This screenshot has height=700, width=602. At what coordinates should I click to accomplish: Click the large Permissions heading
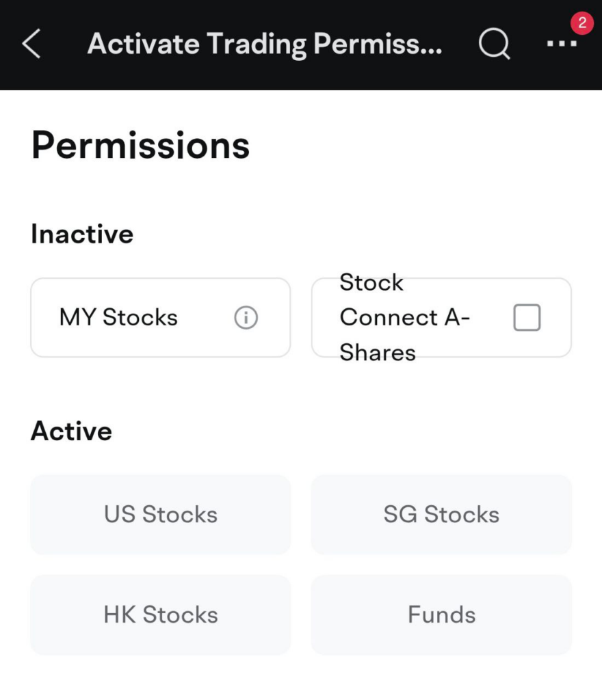click(x=140, y=146)
